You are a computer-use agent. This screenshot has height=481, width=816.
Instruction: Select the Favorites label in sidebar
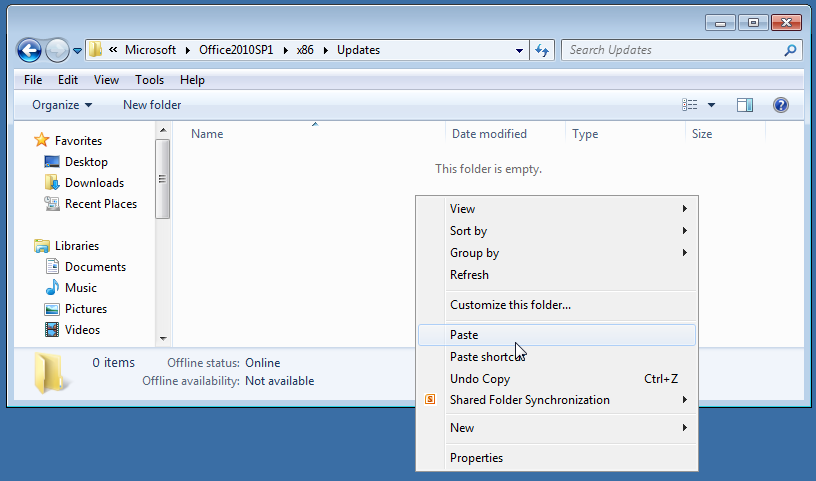tap(78, 141)
